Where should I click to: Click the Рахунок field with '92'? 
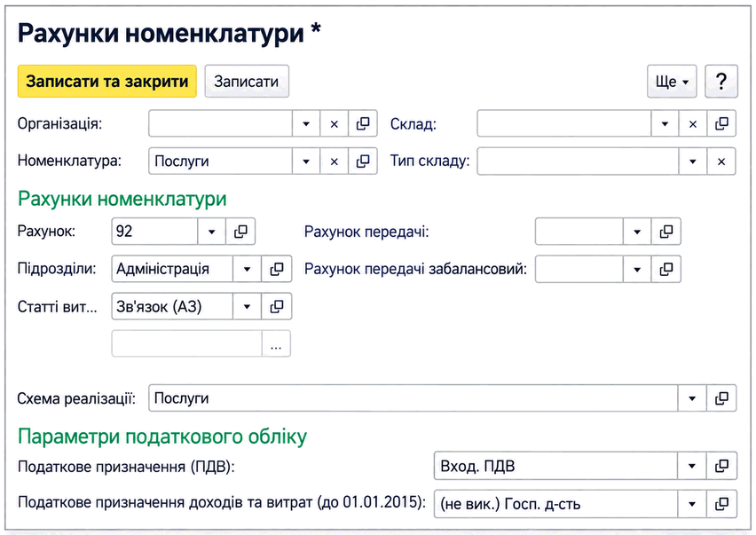point(154,232)
